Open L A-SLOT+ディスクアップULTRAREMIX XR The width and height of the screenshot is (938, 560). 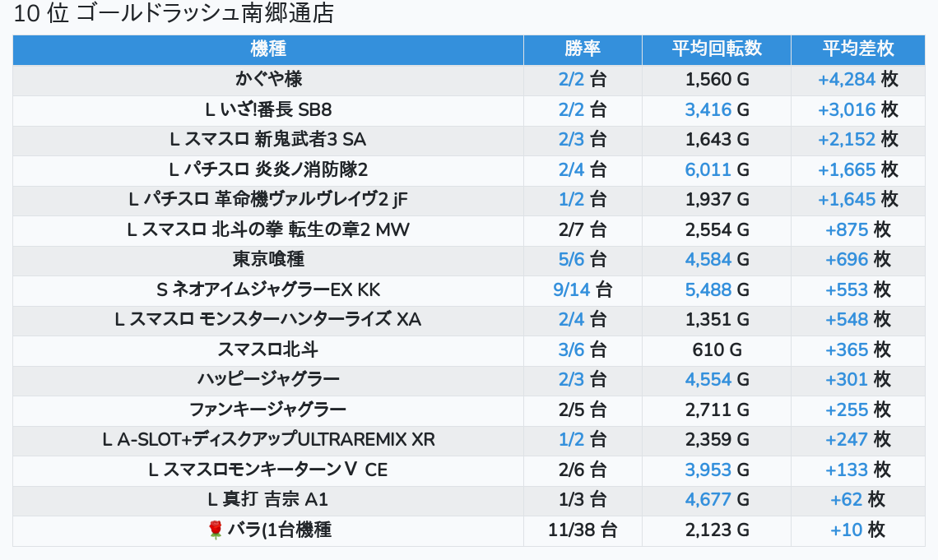click(x=268, y=440)
